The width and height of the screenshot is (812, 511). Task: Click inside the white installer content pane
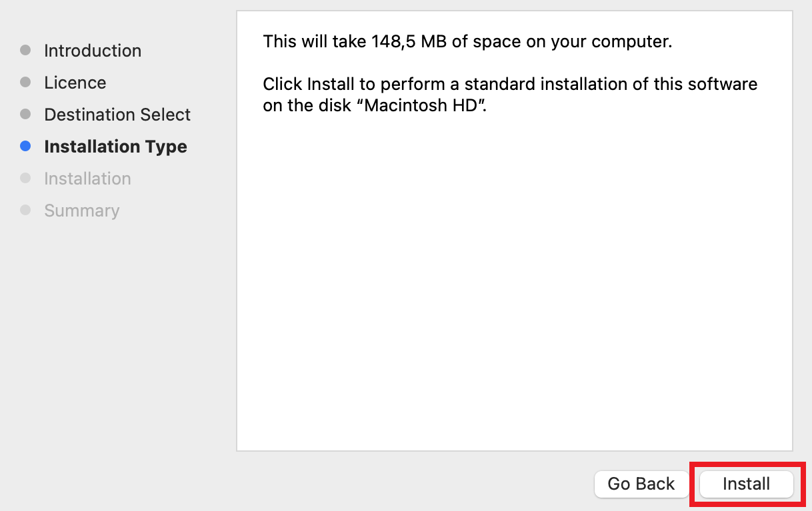tap(513, 280)
